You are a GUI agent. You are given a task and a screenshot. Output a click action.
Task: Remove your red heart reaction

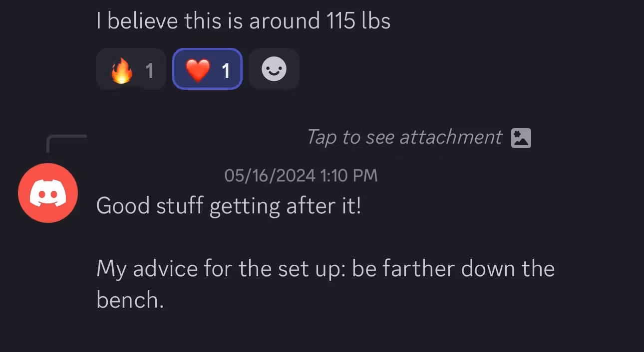207,69
